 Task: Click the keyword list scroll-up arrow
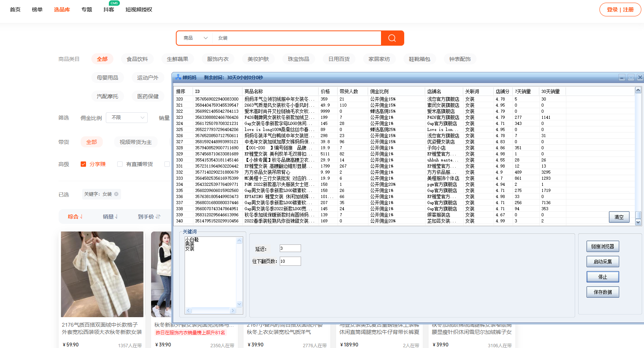(x=239, y=240)
